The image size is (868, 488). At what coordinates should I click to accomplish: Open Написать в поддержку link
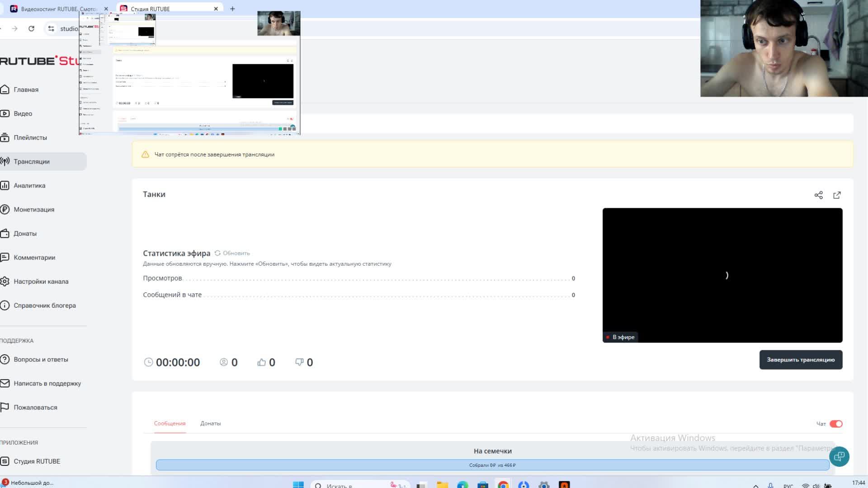tap(47, 384)
